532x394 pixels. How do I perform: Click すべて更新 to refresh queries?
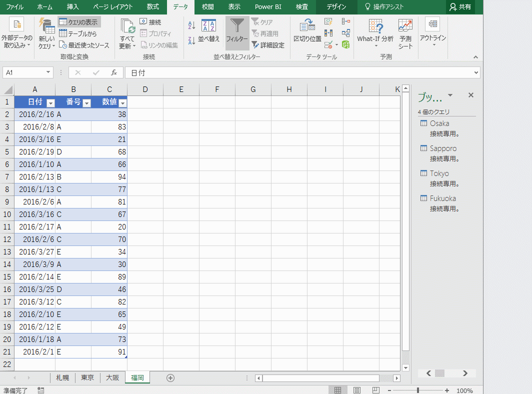126,32
